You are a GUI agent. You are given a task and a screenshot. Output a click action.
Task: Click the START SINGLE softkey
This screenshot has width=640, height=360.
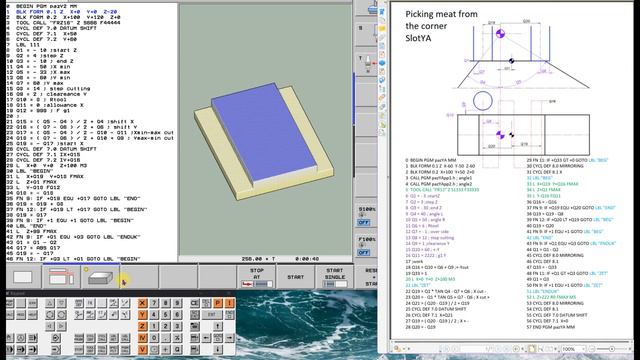[335, 277]
